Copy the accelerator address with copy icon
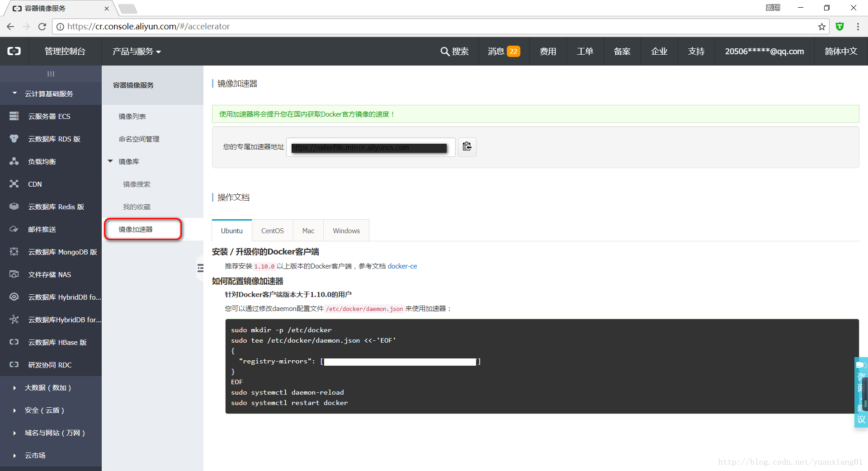Screen dimensions: 868x471 (467, 147)
